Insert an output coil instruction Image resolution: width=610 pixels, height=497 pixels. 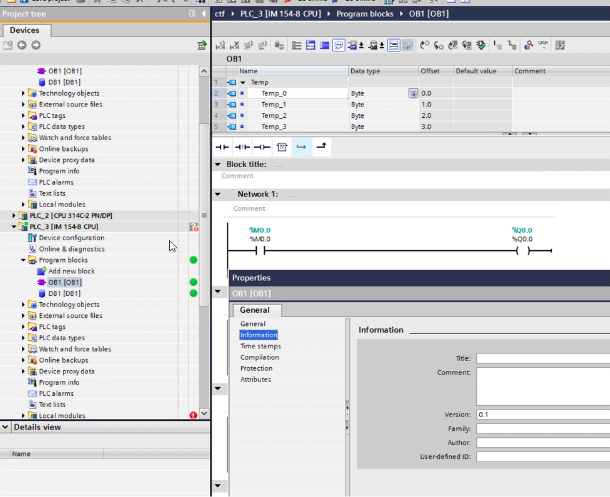(x=262, y=147)
